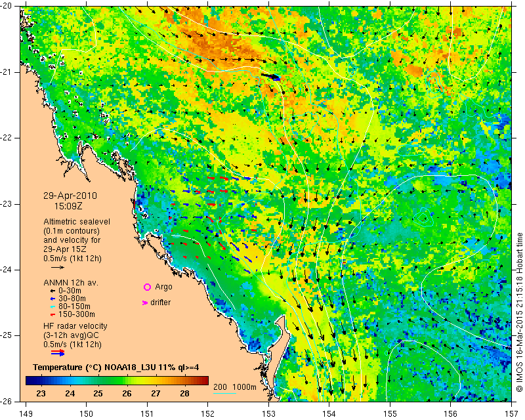The height and width of the screenshot is (420, 525).
Task: Click the thick dark-blue mooring arrow near 153°E, 21°S
Action: coord(271,77)
